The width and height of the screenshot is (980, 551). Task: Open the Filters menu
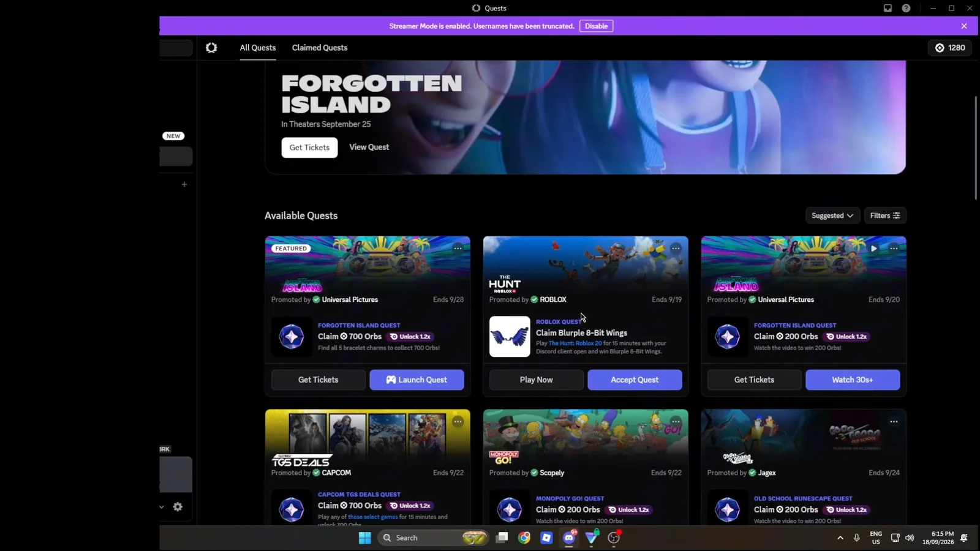(x=885, y=216)
